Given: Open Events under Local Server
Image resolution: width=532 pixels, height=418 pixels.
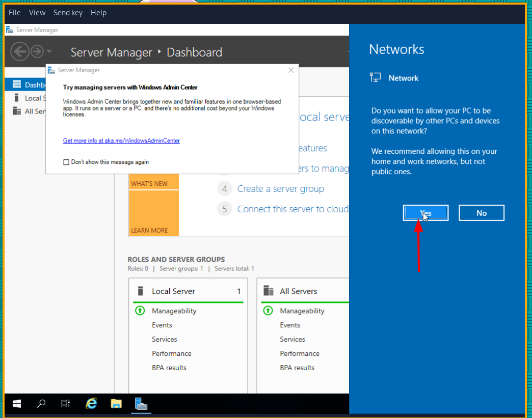Looking at the screenshot, I should pos(162,325).
